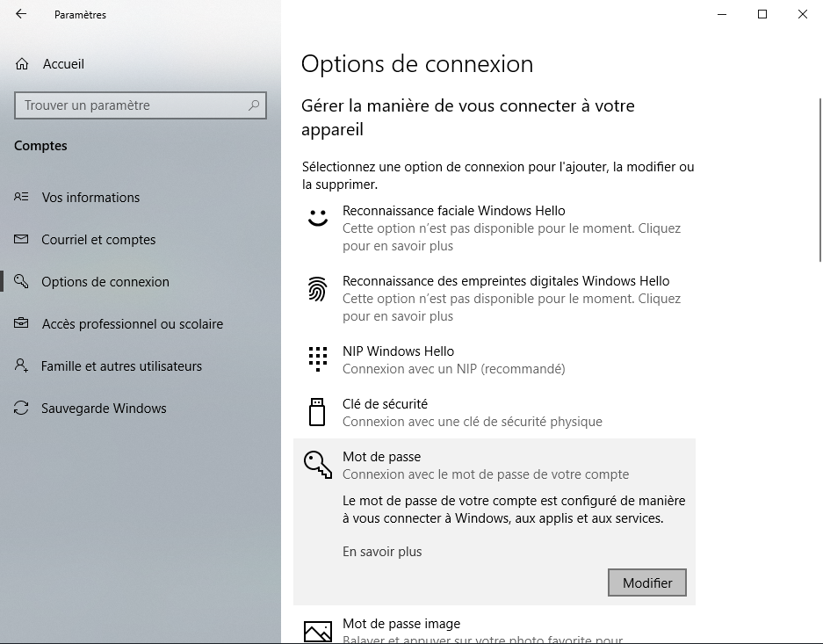Click the NIP keypad dots icon
The height and width of the screenshot is (644, 823).
pyautogui.click(x=317, y=358)
